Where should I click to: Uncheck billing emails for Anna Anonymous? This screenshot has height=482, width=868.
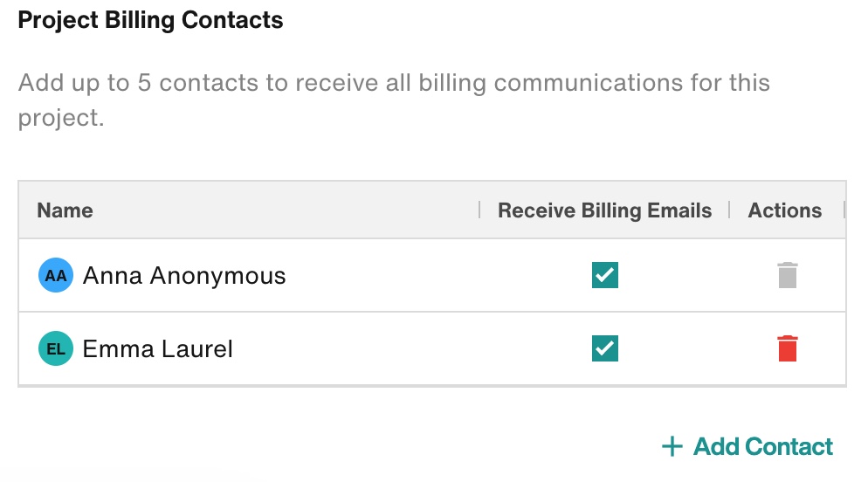(x=605, y=275)
